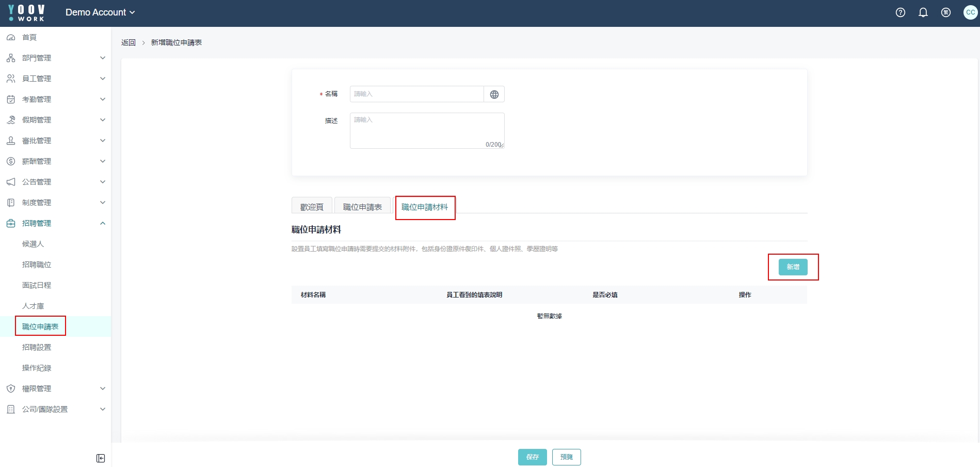
Task: Switch to the 職位申請表 tab
Action: (362, 207)
